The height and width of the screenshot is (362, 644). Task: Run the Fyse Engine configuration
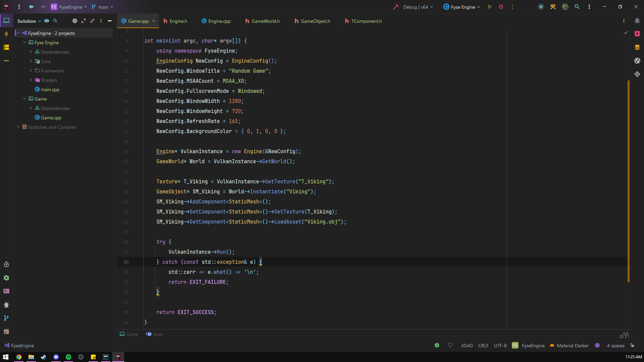click(490, 7)
